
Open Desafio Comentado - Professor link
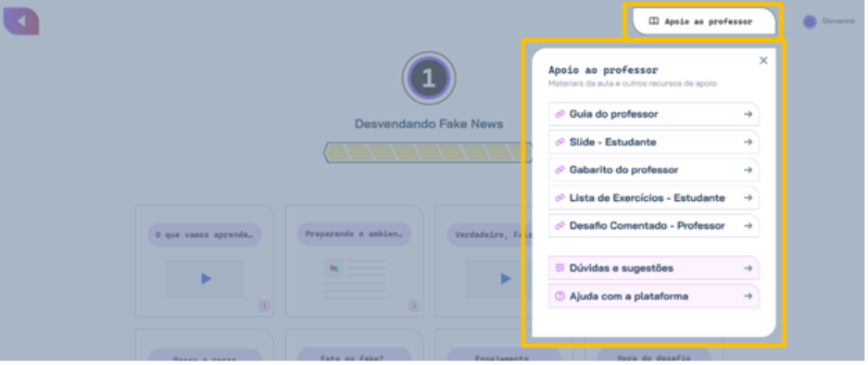(x=654, y=226)
